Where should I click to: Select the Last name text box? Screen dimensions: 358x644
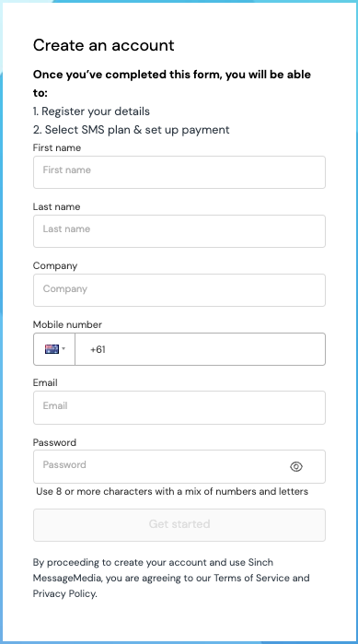pos(179,231)
